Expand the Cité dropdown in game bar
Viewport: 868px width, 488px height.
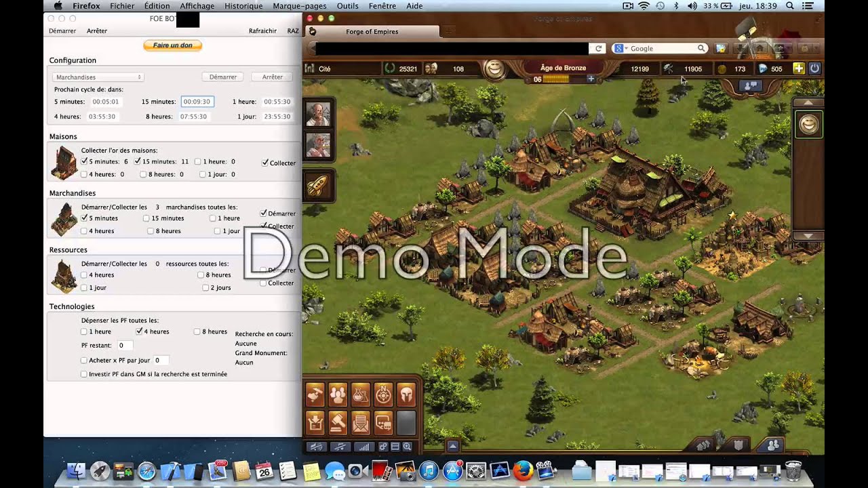342,68
